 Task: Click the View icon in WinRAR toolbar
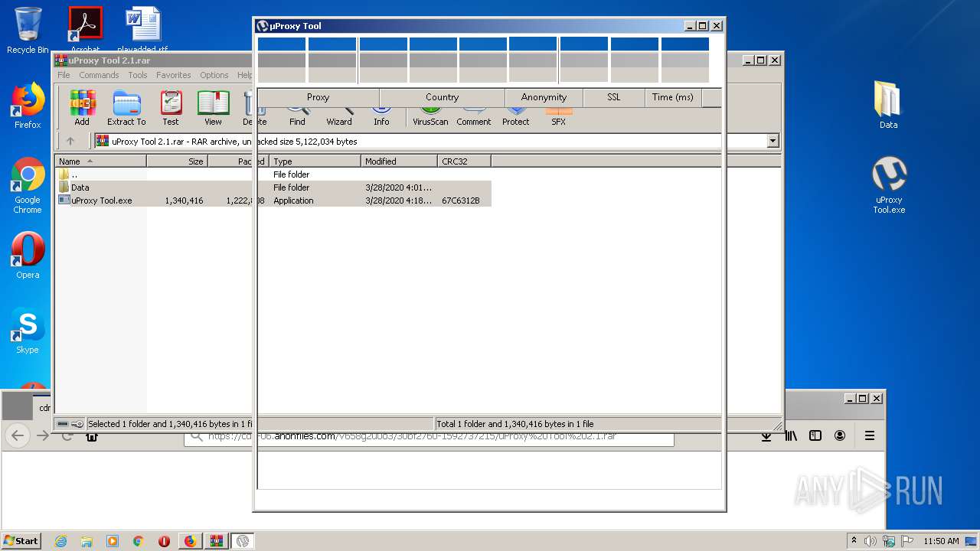pos(213,108)
